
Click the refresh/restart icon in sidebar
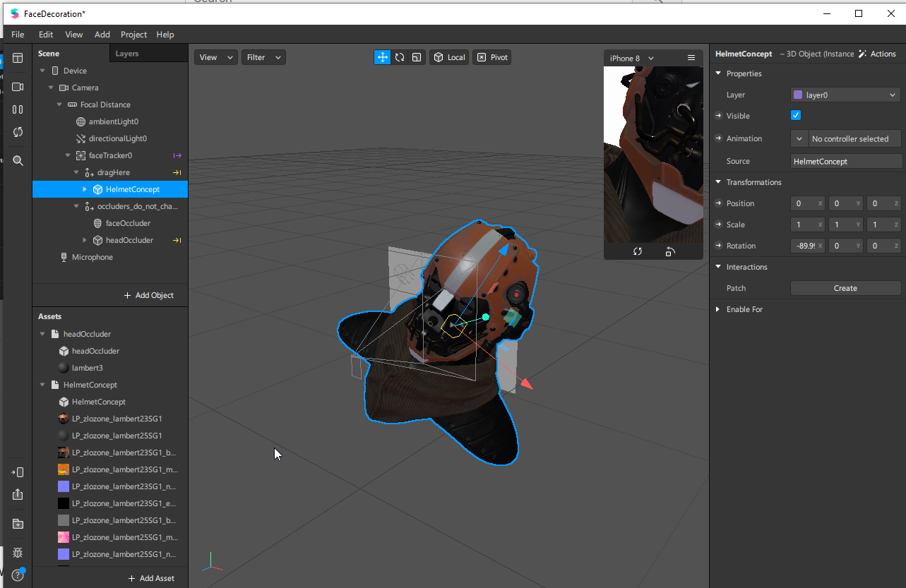tap(18, 132)
